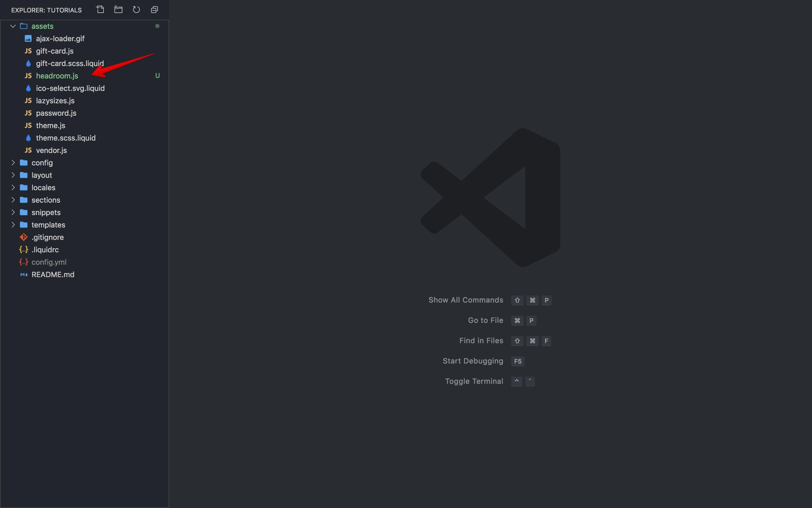Click the assets folder name
812x508 pixels.
pyautogui.click(x=42, y=26)
